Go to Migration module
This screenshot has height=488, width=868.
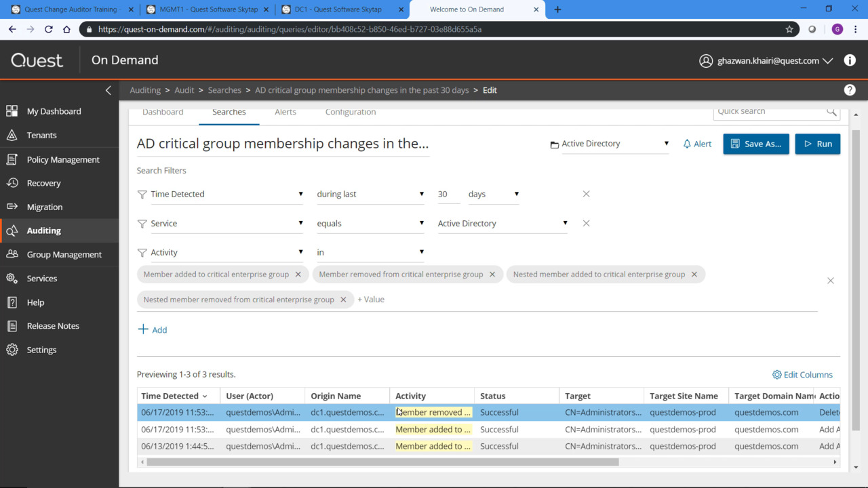coord(44,207)
